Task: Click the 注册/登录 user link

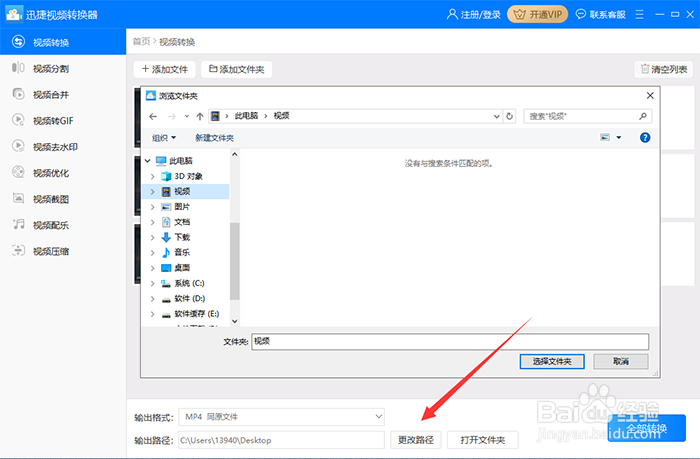Action: 474,15
